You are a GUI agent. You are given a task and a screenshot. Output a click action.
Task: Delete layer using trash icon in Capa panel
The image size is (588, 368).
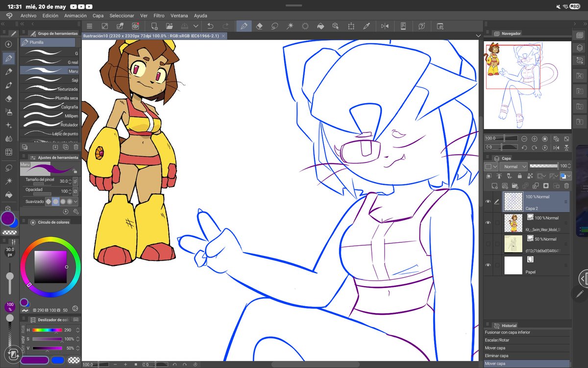point(566,186)
